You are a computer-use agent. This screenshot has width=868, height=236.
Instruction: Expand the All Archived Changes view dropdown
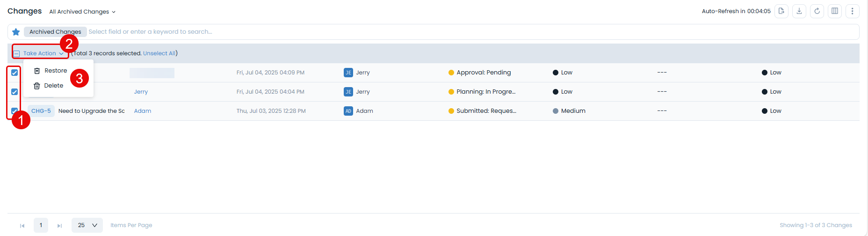pos(82,12)
